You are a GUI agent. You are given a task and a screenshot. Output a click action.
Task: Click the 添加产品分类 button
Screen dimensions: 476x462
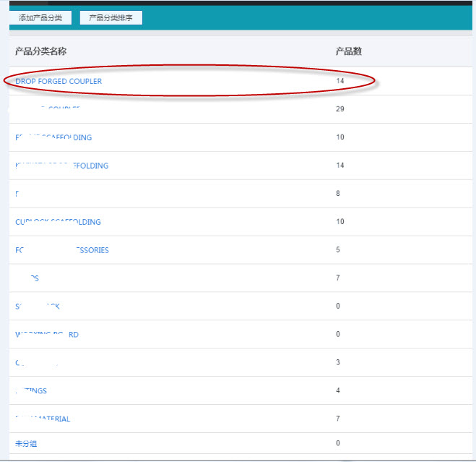coord(40,17)
